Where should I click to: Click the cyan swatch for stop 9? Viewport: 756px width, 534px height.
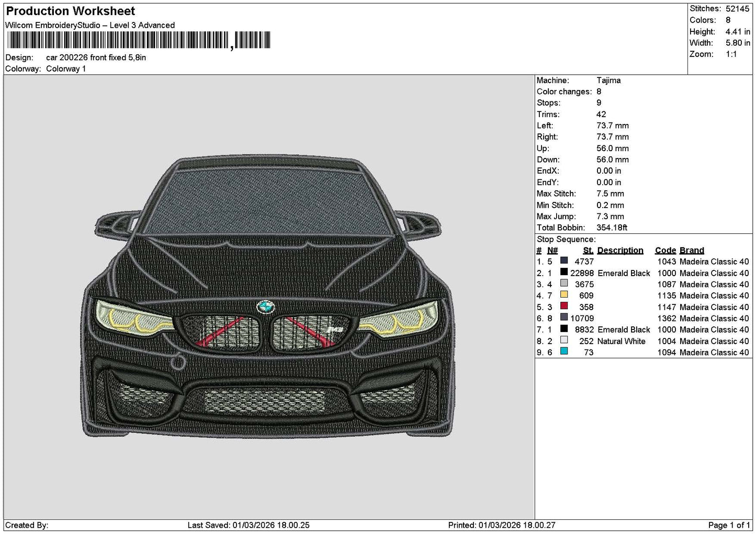point(564,351)
